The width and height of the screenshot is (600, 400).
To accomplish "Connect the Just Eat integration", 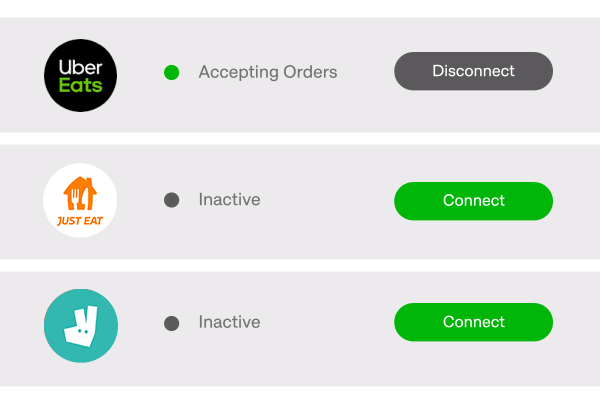I will click(x=473, y=200).
